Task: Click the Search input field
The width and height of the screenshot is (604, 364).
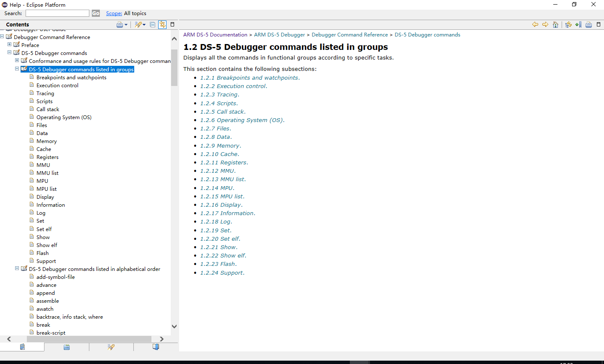Action: [x=57, y=13]
